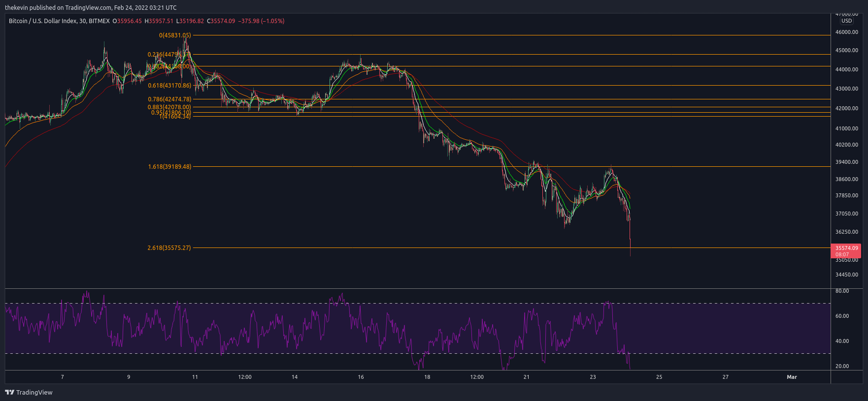Viewport: 868px width, 401px height.
Task: Click 39400.00 on the price axis
Action: tap(847, 162)
